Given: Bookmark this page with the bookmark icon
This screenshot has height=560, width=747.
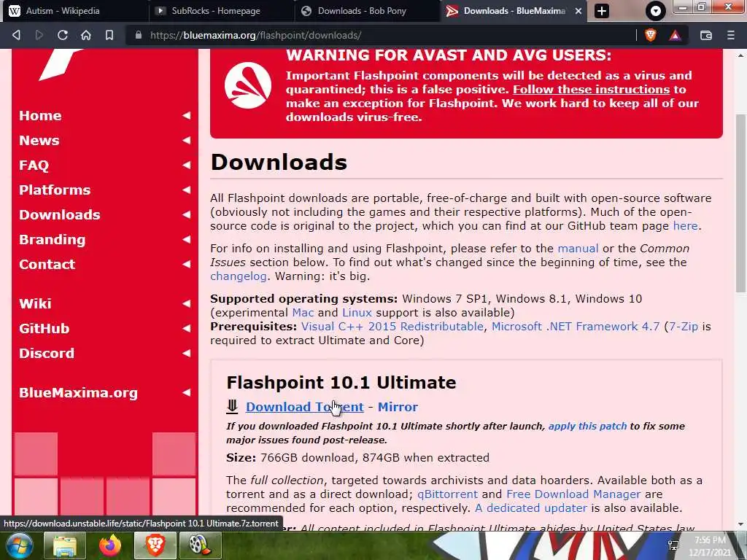Looking at the screenshot, I should tap(109, 35).
